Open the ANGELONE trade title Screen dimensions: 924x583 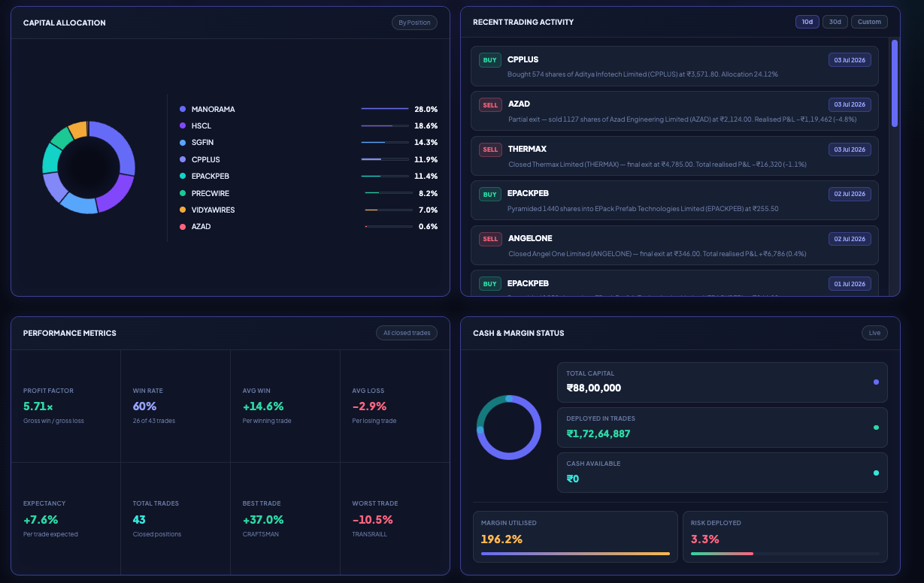click(x=530, y=238)
